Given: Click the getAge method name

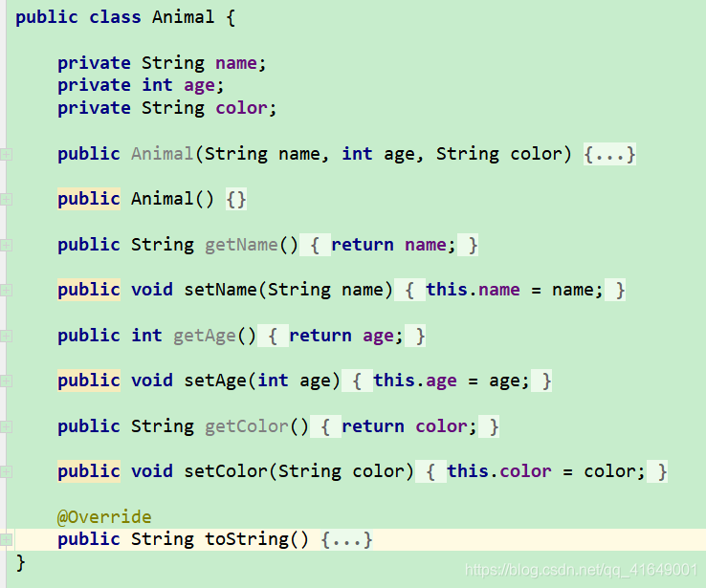Looking at the screenshot, I should click(x=205, y=336).
